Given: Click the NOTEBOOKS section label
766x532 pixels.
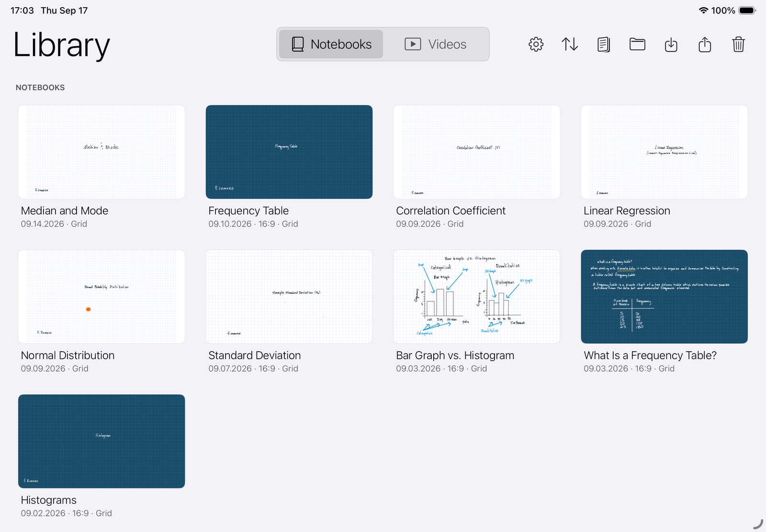Looking at the screenshot, I should [40, 88].
